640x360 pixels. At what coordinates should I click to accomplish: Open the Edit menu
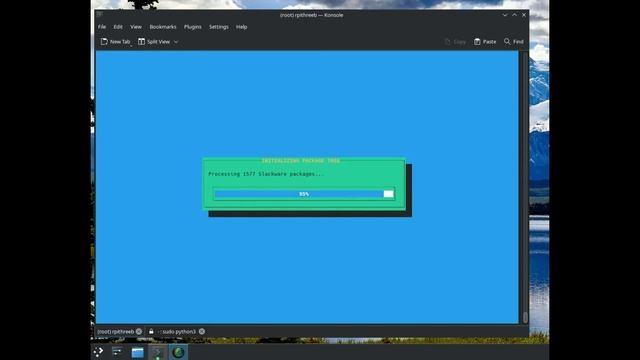(118, 27)
